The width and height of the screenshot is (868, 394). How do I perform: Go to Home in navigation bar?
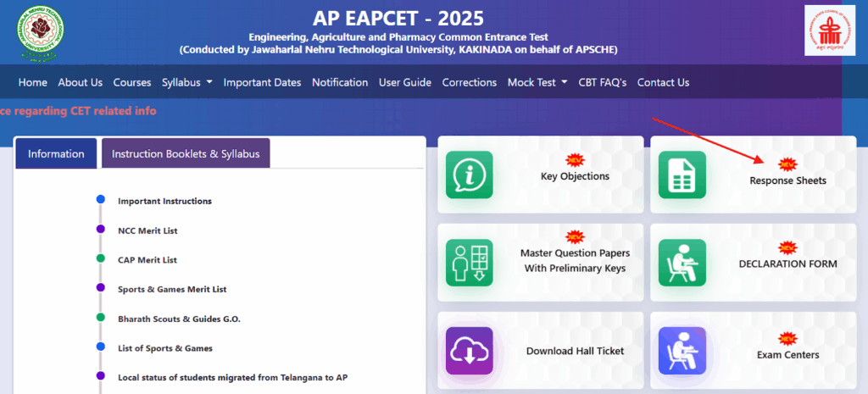[x=33, y=82]
